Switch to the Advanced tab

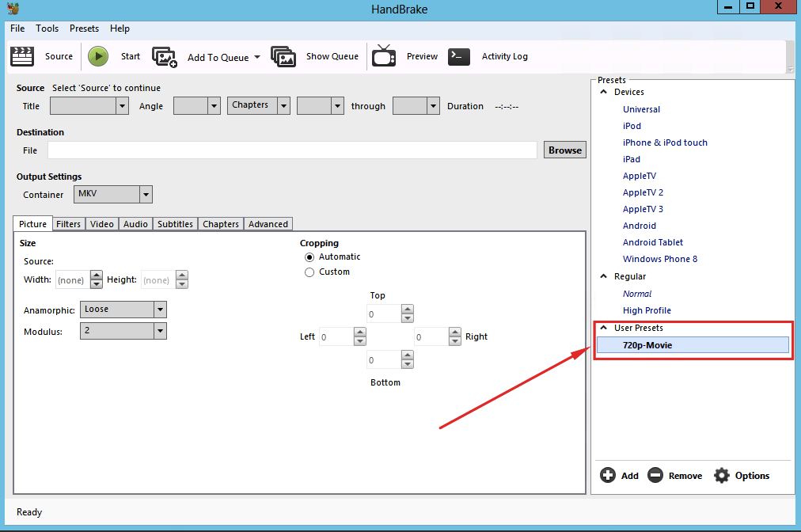(268, 224)
